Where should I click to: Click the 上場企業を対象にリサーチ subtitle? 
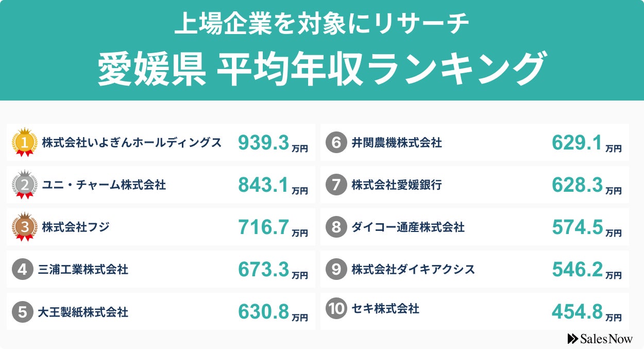[x=321, y=25]
